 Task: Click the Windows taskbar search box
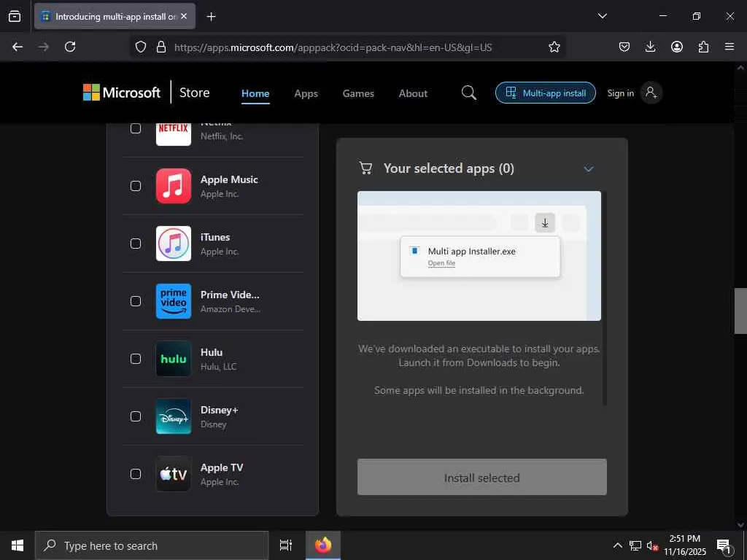[152, 545]
